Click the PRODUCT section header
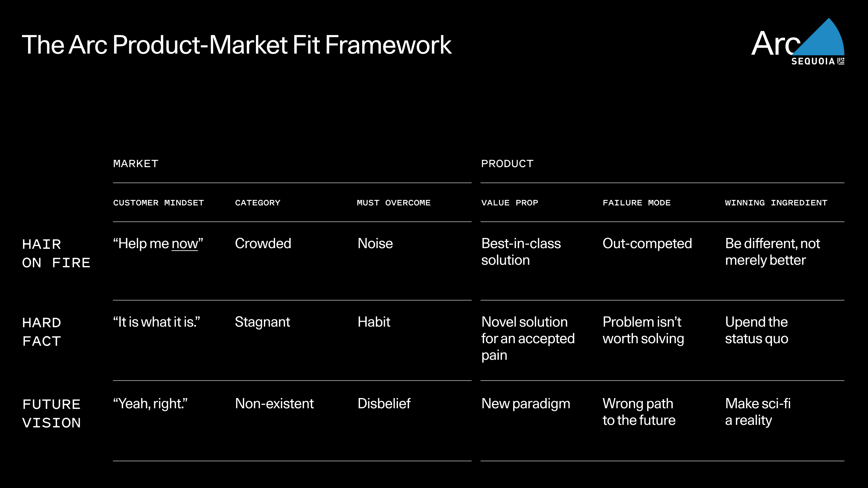 pyautogui.click(x=507, y=164)
